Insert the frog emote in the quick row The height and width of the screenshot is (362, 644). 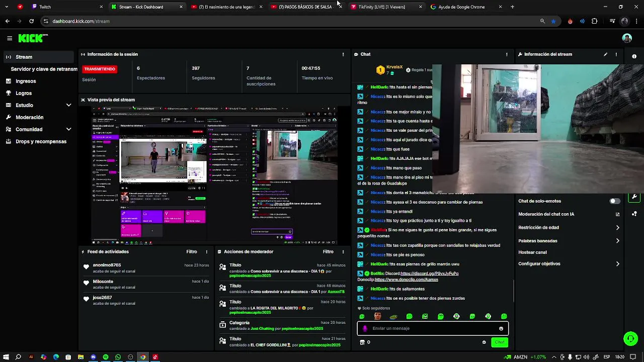pos(393,316)
